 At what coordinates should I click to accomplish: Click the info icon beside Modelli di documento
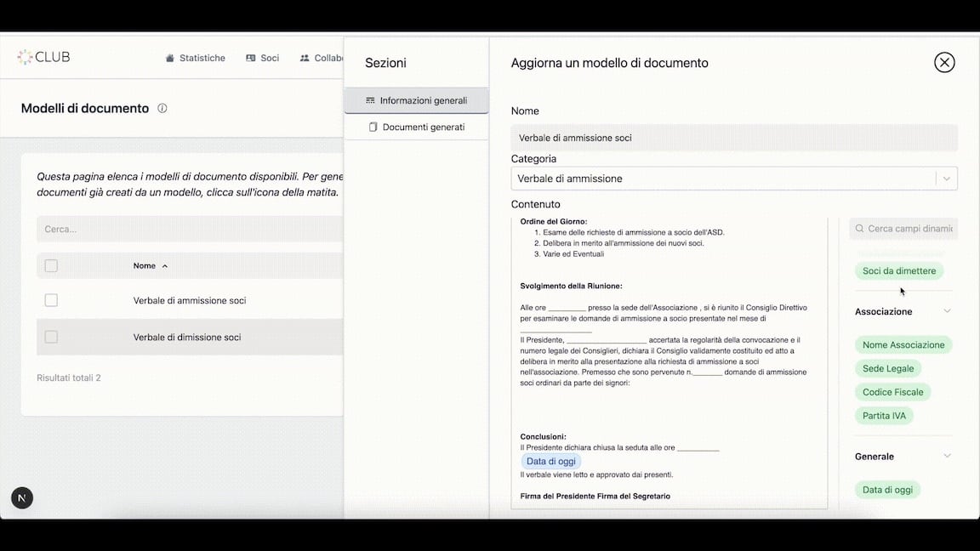coord(162,109)
